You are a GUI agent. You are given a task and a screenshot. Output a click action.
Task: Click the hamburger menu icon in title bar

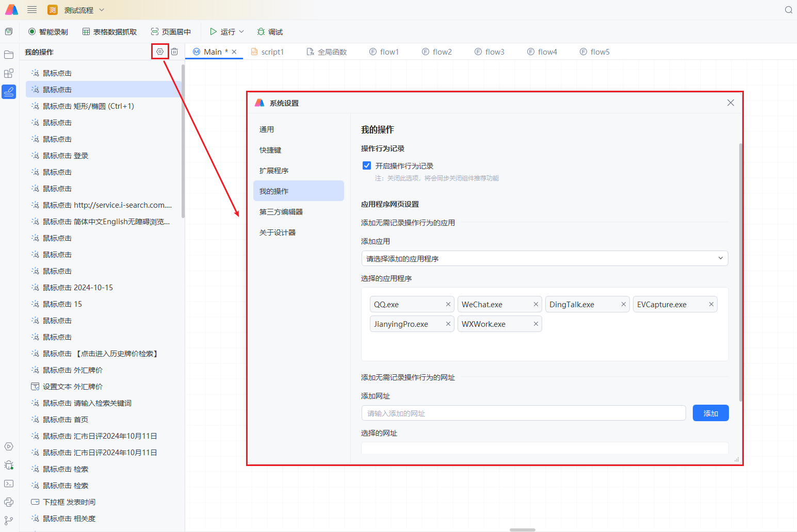32,10
